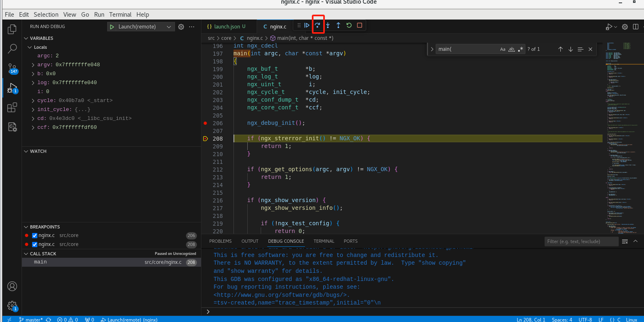
Task: Go to next find match
Action: pyautogui.click(x=571, y=49)
